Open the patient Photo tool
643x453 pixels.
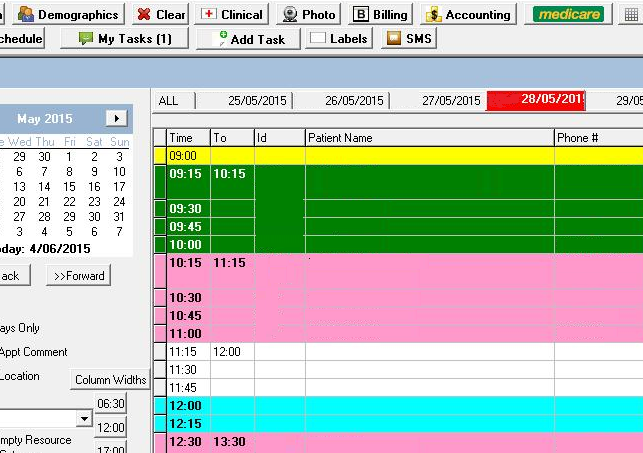coord(308,14)
